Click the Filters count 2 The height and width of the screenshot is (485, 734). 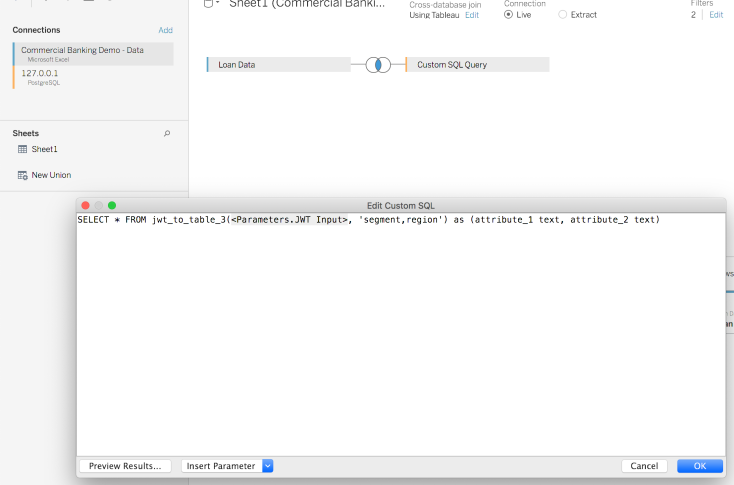pyautogui.click(x=693, y=15)
